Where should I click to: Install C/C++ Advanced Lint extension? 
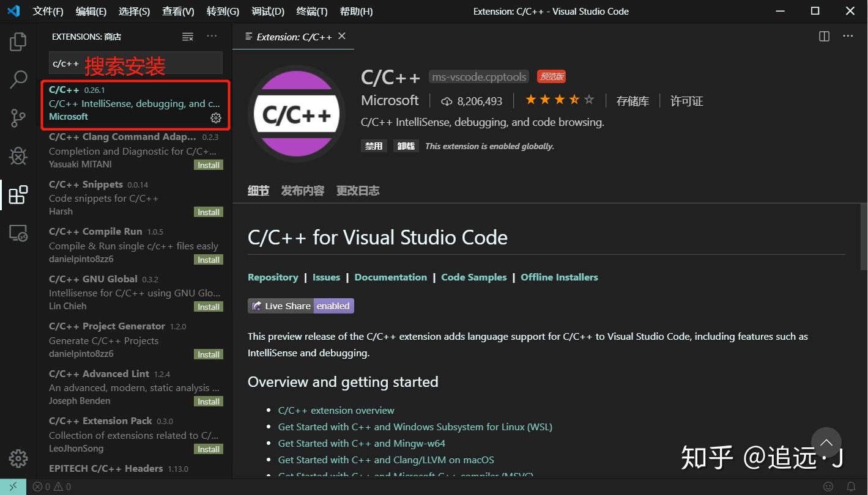[x=209, y=402]
